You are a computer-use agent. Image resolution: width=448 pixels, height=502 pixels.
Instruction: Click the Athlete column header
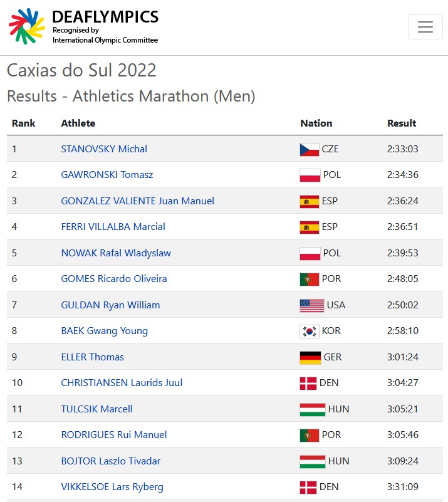pos(78,123)
